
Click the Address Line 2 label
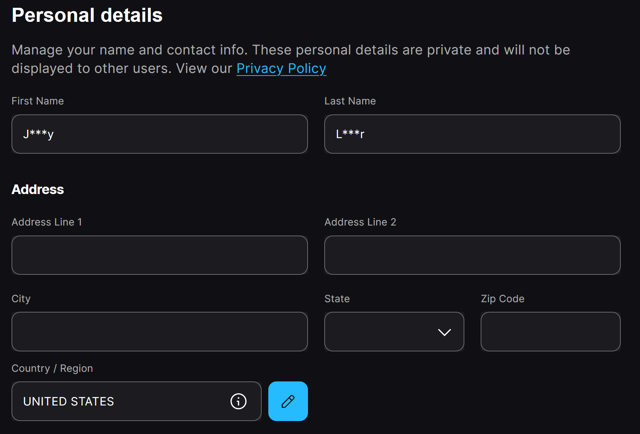360,222
